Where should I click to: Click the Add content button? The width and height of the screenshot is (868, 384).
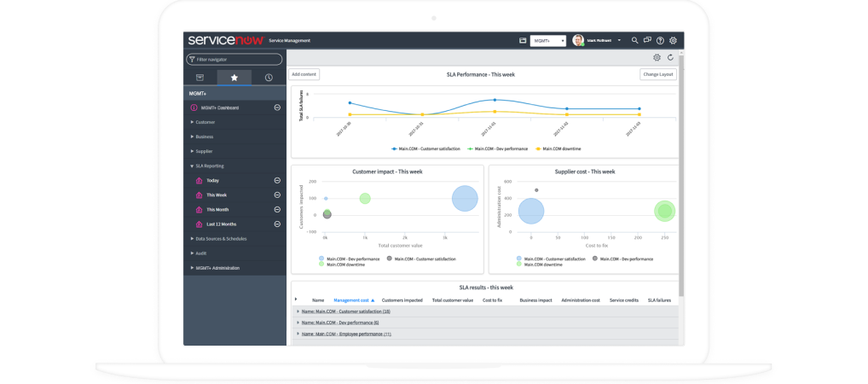[304, 74]
